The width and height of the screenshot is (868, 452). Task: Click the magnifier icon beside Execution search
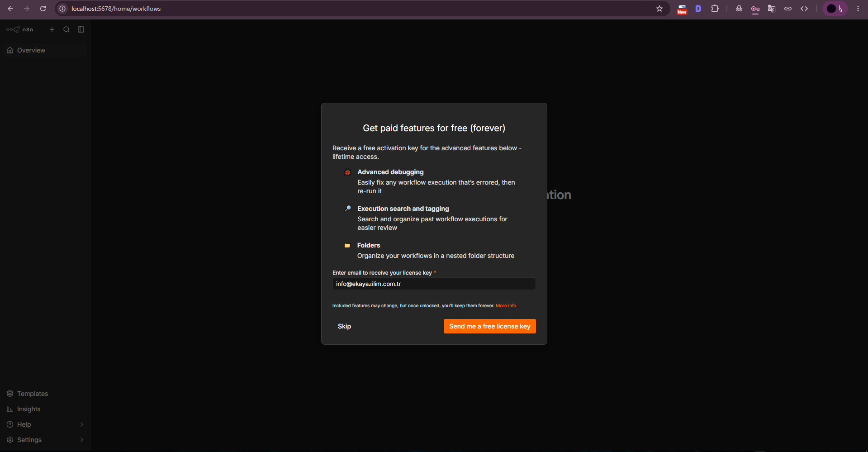click(x=347, y=209)
